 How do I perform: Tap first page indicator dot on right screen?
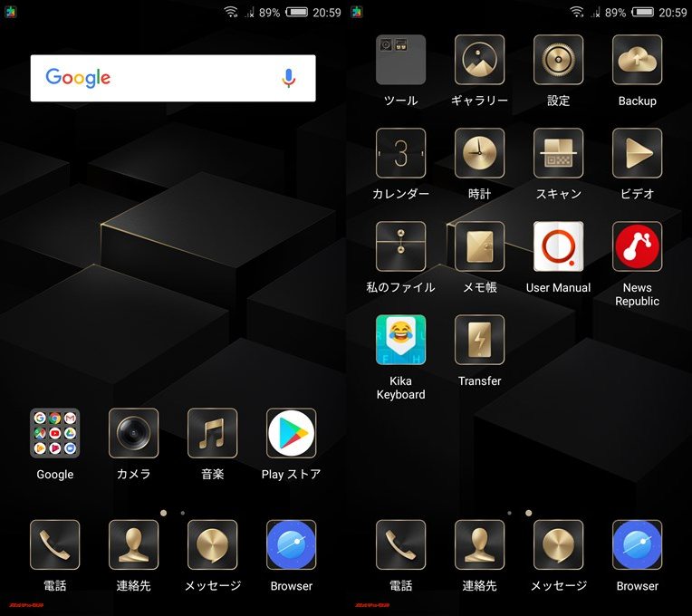tap(509, 513)
